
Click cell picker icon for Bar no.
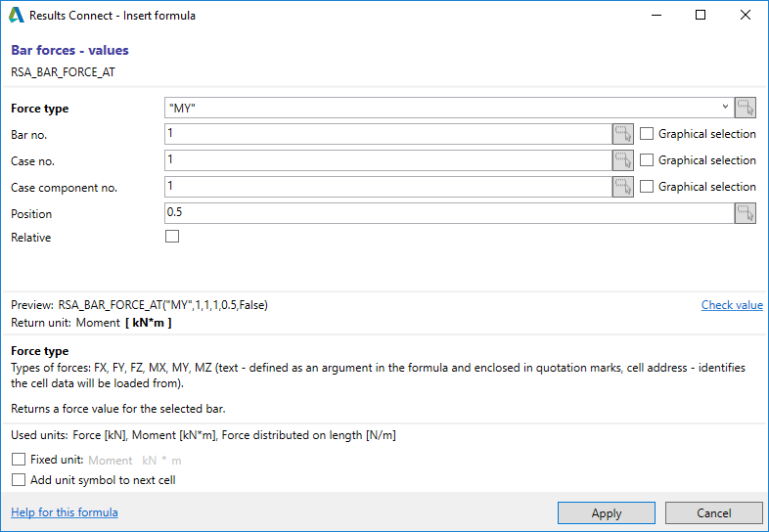point(623,134)
